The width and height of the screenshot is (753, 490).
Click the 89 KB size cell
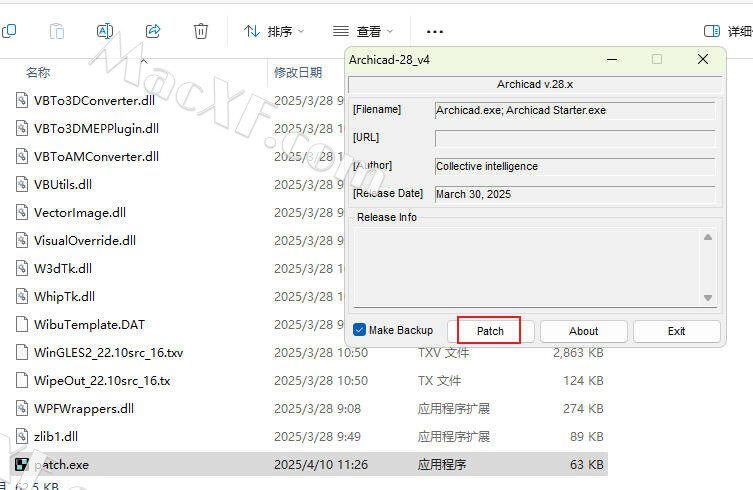[x=586, y=437]
